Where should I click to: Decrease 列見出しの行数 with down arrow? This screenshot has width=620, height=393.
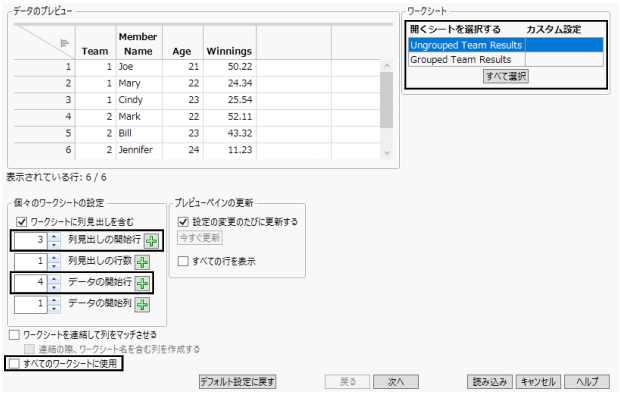(54, 266)
